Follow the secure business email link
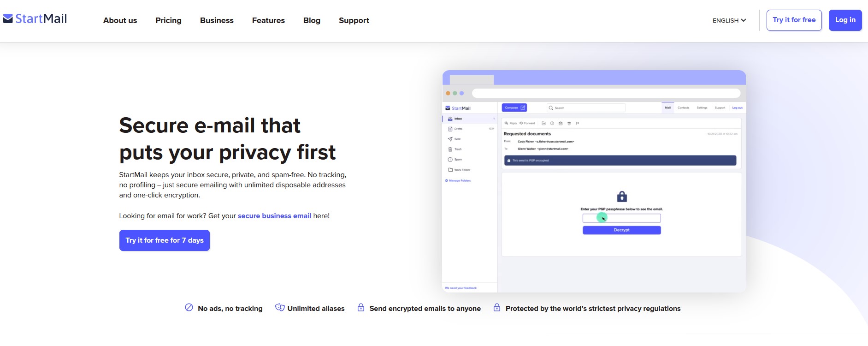868x346 pixels. (x=274, y=216)
